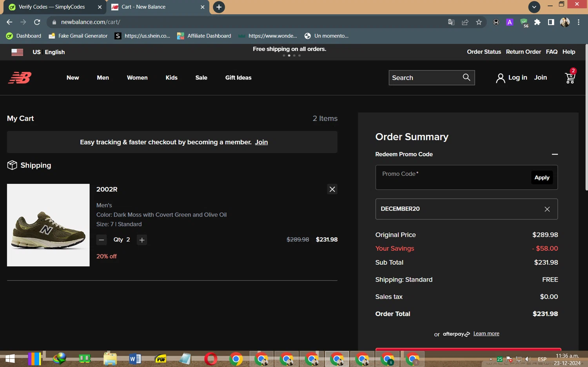
Task: Open the Gift Ideas menu
Action: (238, 78)
